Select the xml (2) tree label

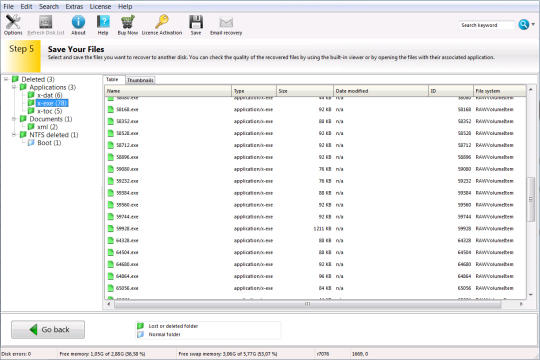point(48,127)
